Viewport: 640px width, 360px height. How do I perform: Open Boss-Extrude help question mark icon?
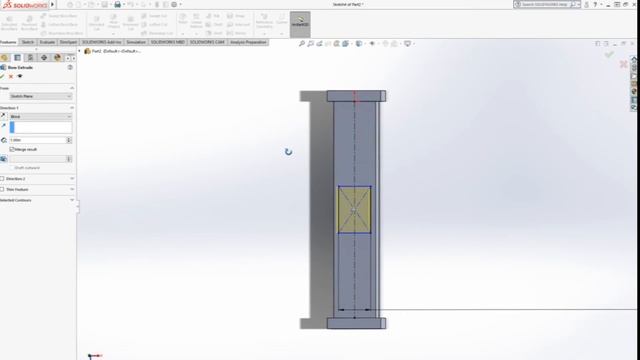point(70,67)
